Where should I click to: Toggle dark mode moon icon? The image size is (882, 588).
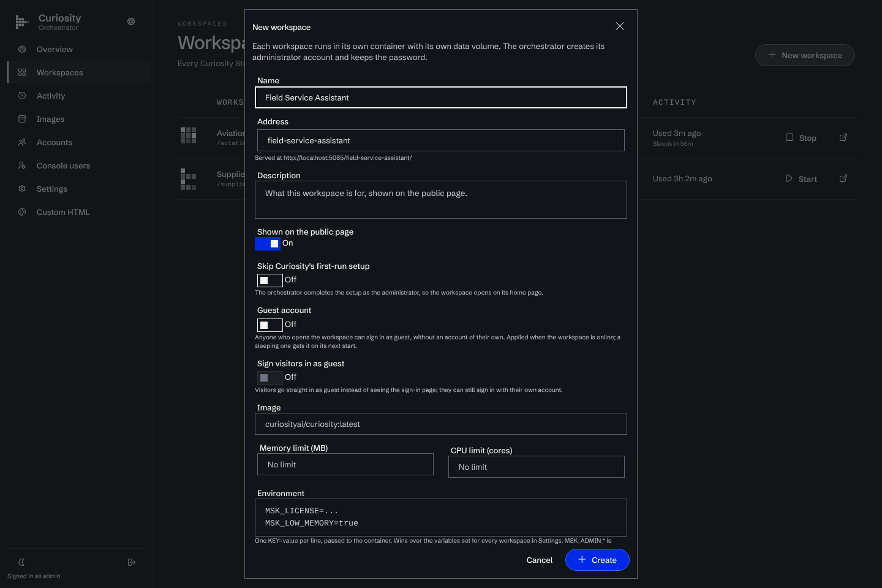21,562
